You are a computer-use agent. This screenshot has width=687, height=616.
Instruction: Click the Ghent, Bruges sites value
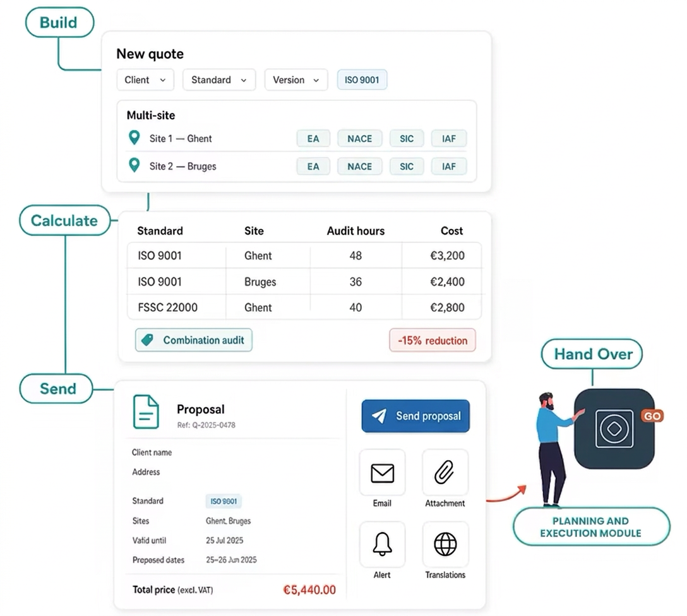click(x=229, y=521)
